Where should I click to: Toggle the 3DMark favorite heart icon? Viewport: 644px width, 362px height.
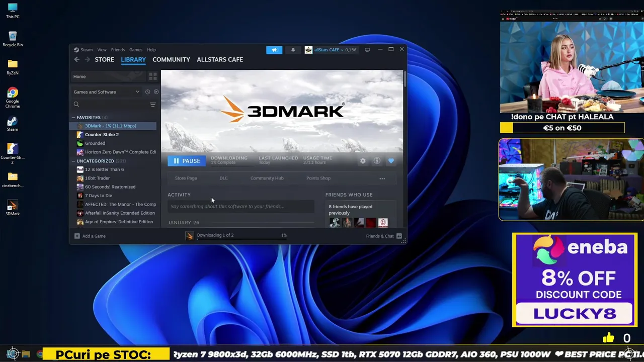coord(391,161)
